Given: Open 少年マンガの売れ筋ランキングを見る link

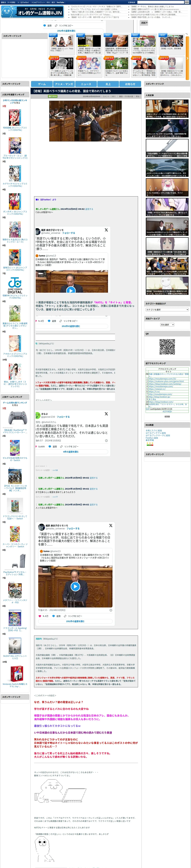Looking at the screenshot, I should click(15, 101).
